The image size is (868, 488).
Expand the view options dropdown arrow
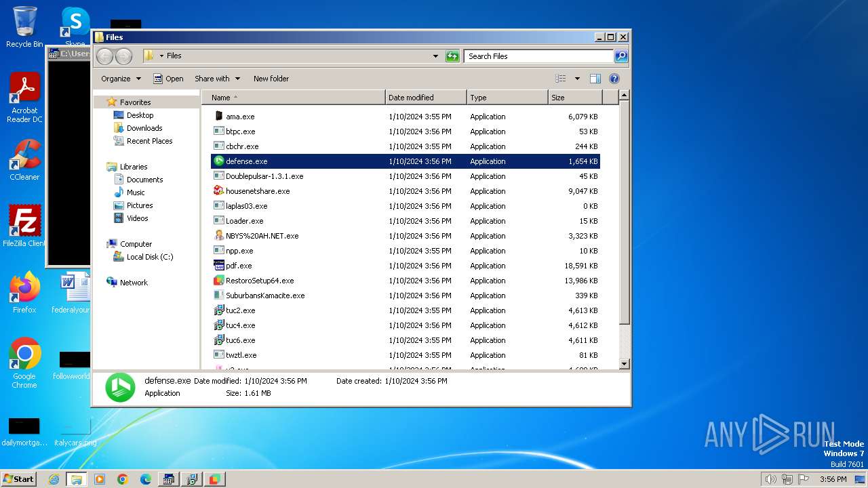pyautogui.click(x=577, y=79)
